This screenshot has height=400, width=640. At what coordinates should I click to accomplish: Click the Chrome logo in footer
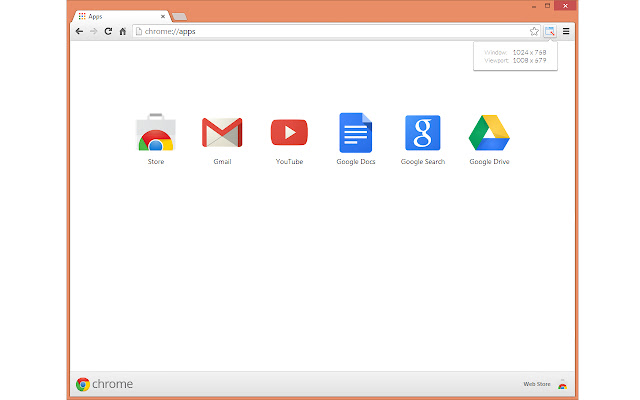coord(83,384)
